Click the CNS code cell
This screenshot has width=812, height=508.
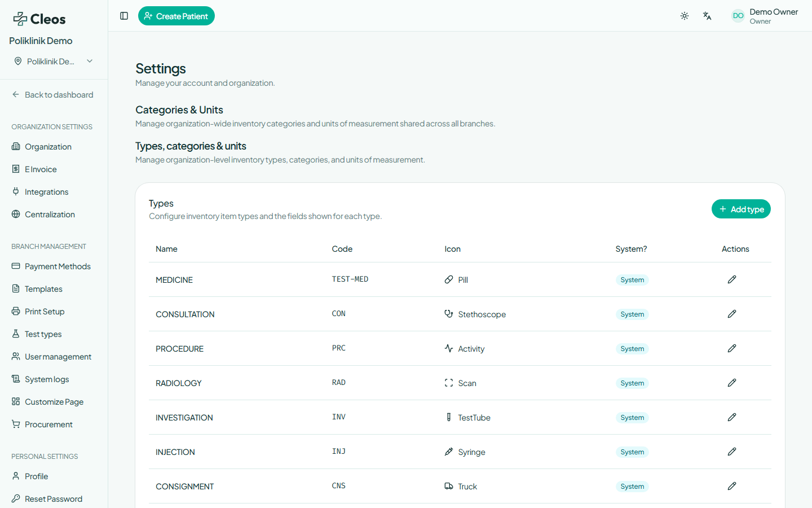[339, 486]
